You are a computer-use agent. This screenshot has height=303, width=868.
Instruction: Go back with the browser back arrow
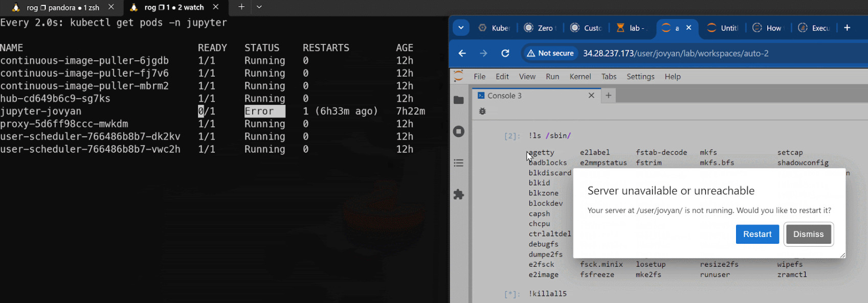[462, 53]
